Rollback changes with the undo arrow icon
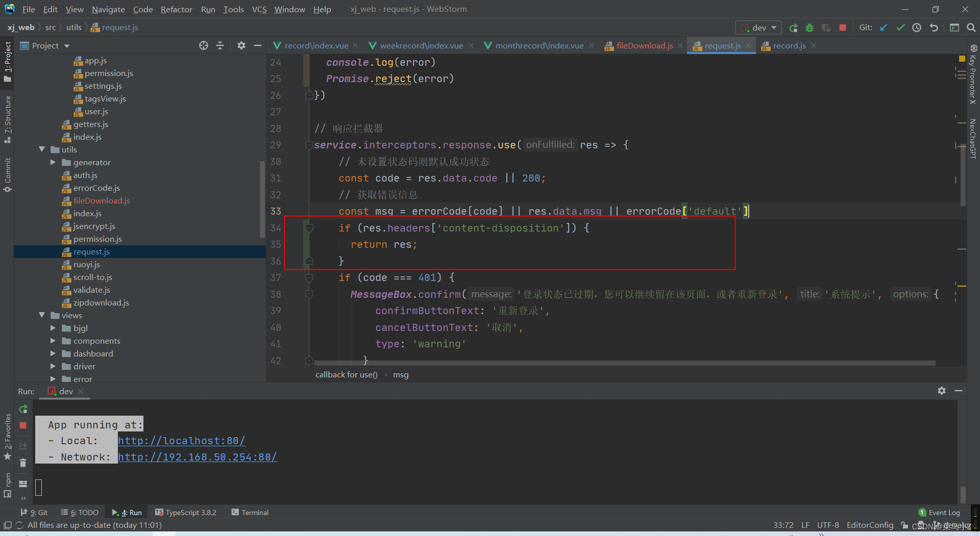This screenshot has height=536, width=980. pos(934,28)
